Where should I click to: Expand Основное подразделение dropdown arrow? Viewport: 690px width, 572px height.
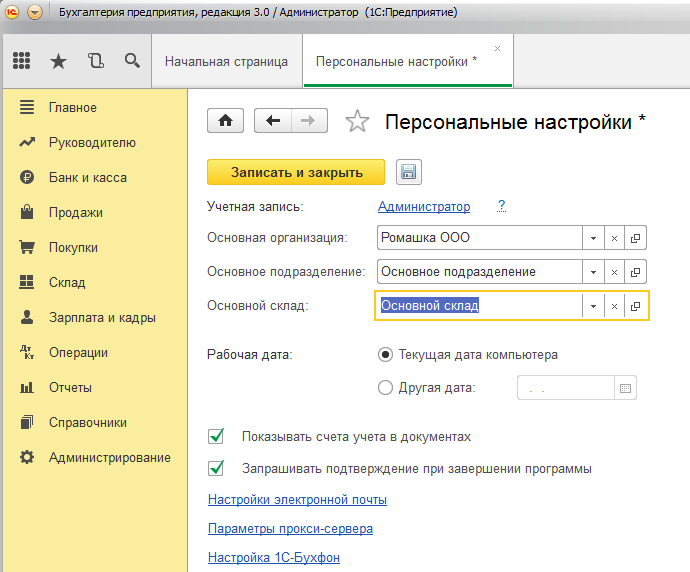593,272
